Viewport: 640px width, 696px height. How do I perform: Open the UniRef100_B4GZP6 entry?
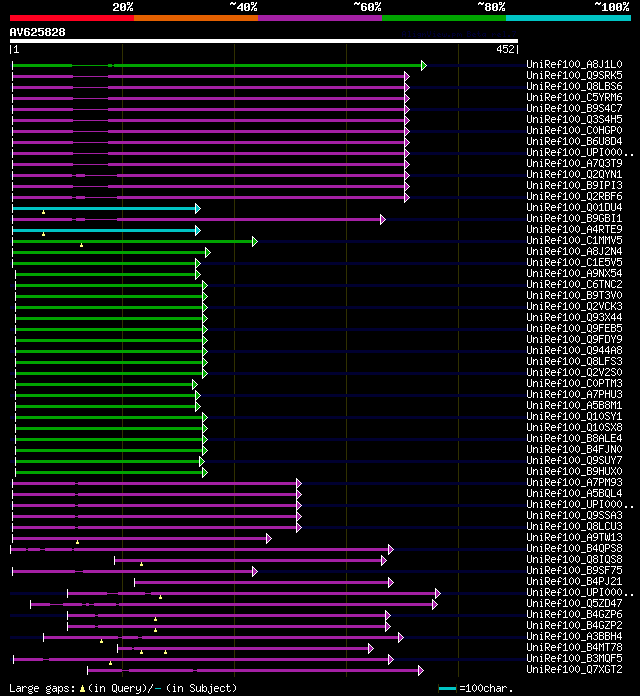(x=574, y=614)
